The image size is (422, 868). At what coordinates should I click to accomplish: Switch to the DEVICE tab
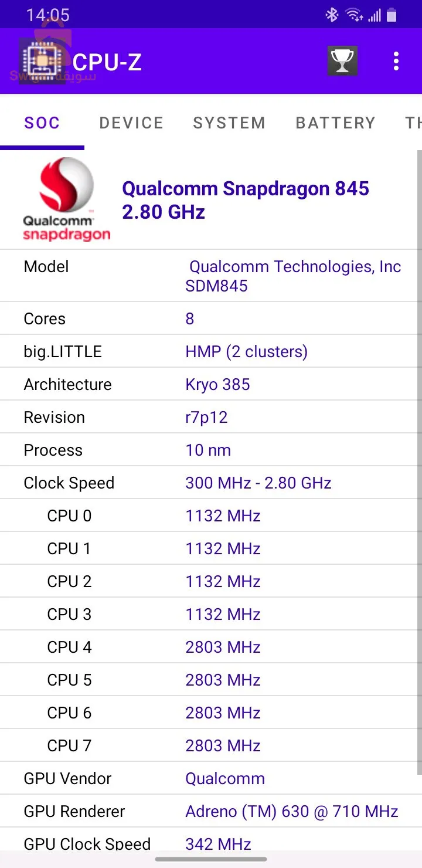131,123
